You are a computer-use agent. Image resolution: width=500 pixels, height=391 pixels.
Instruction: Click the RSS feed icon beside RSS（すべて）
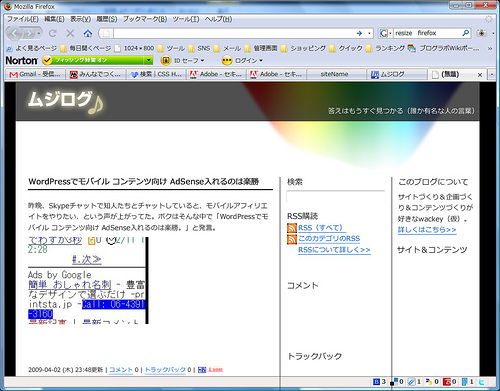coord(292,228)
